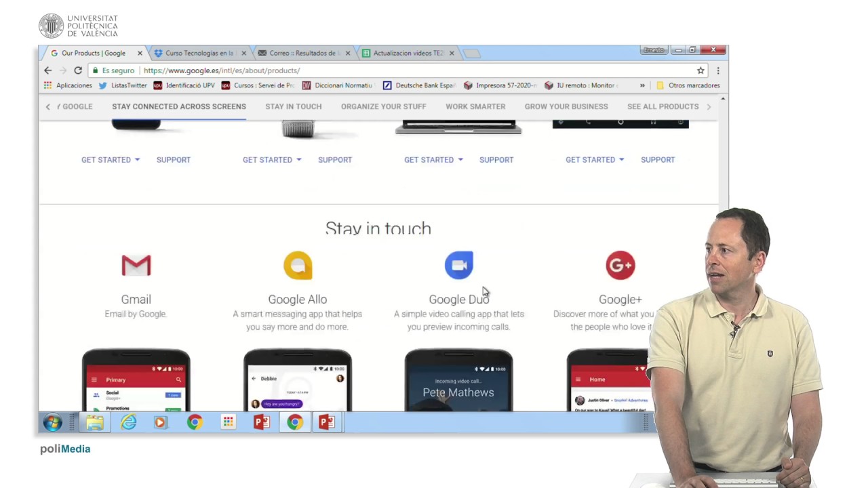
Task: Click the Gmail phone screenshot thumbnail
Action: 136,380
